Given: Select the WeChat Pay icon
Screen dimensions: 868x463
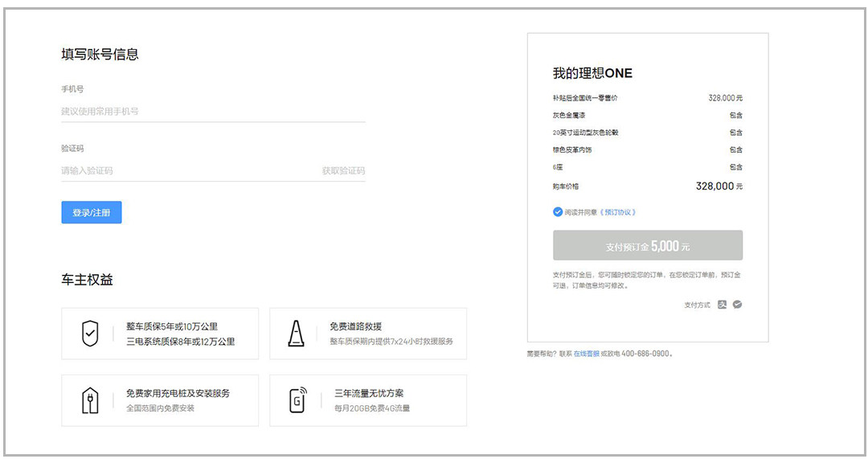Looking at the screenshot, I should [x=737, y=305].
